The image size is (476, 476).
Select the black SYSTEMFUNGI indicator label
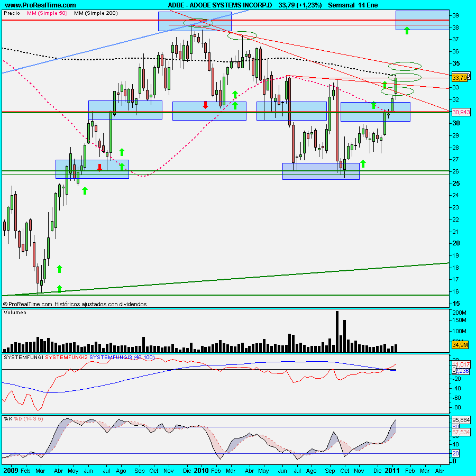point(23,358)
